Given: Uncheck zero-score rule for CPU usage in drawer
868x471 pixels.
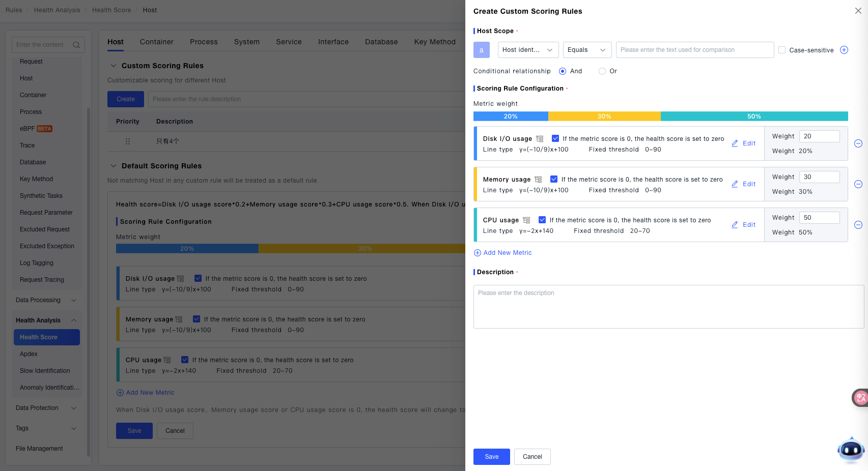Looking at the screenshot, I should point(542,220).
